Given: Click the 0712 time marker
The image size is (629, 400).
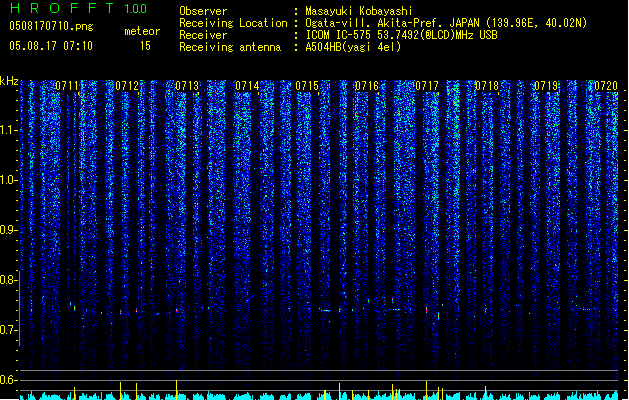Looking at the screenshot, I should [x=127, y=86].
